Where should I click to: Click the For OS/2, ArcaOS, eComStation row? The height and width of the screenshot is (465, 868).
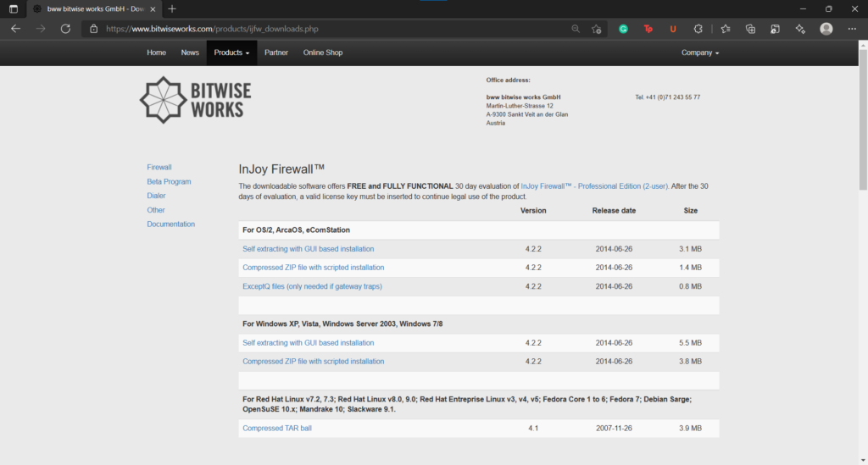(479, 230)
